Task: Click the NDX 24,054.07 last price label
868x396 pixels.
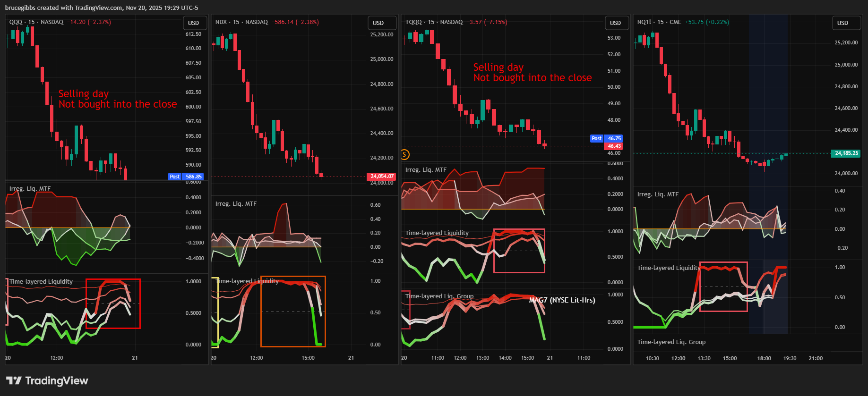Action: pyautogui.click(x=382, y=177)
